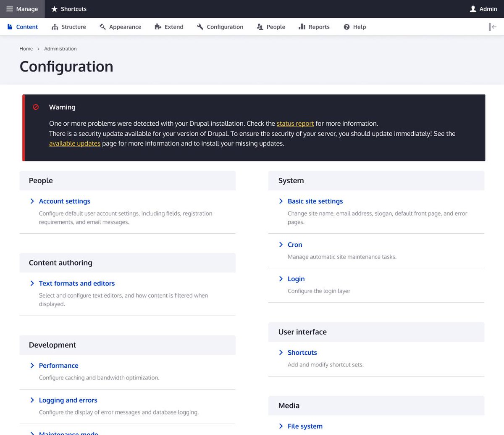Screen dimensions: 504x435
Task: Click the System section heading
Action: pyautogui.click(x=291, y=181)
